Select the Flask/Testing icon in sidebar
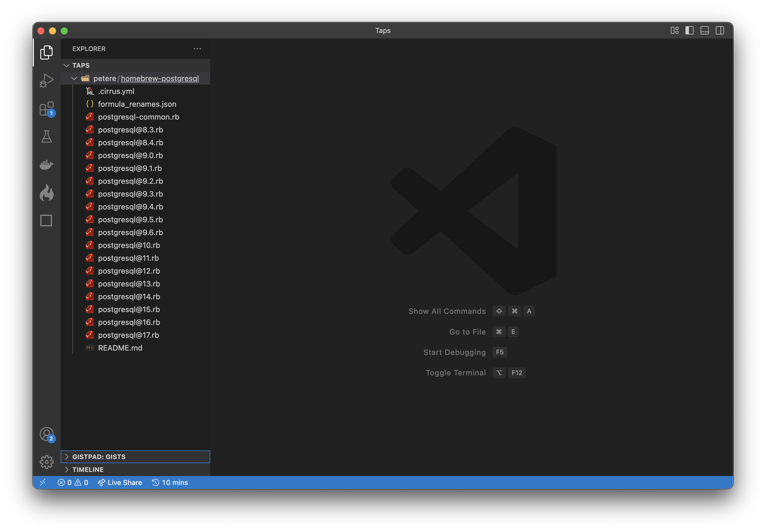766x532 pixels. (x=47, y=136)
